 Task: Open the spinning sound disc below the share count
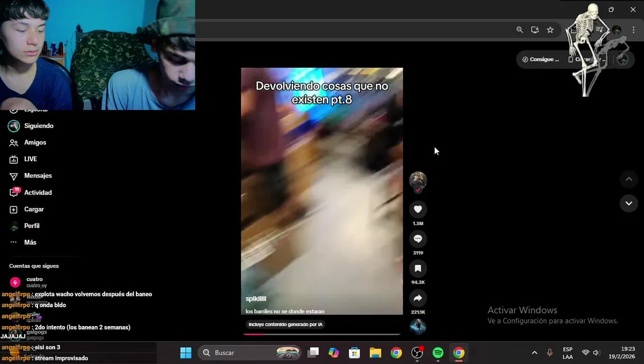pos(418,327)
